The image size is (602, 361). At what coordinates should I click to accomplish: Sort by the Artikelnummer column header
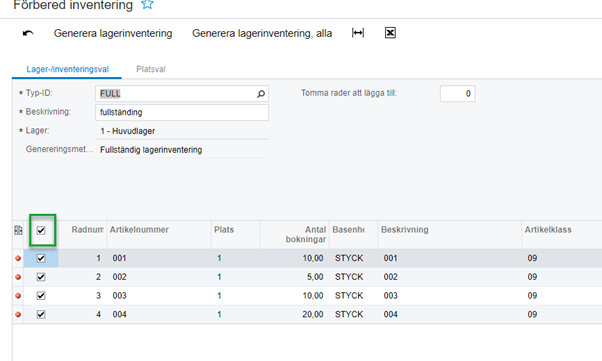point(139,230)
